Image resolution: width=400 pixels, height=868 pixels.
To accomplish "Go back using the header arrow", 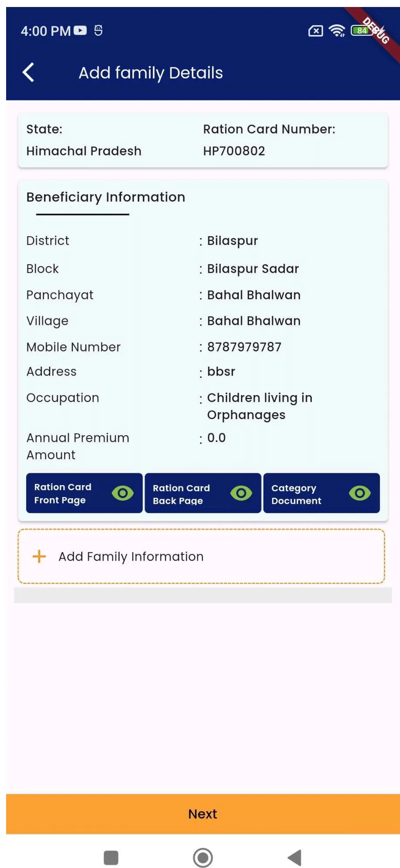I will coord(28,72).
